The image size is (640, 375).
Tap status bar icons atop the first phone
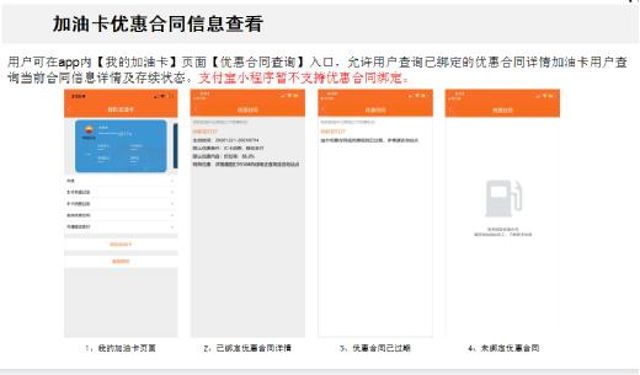pos(164,96)
